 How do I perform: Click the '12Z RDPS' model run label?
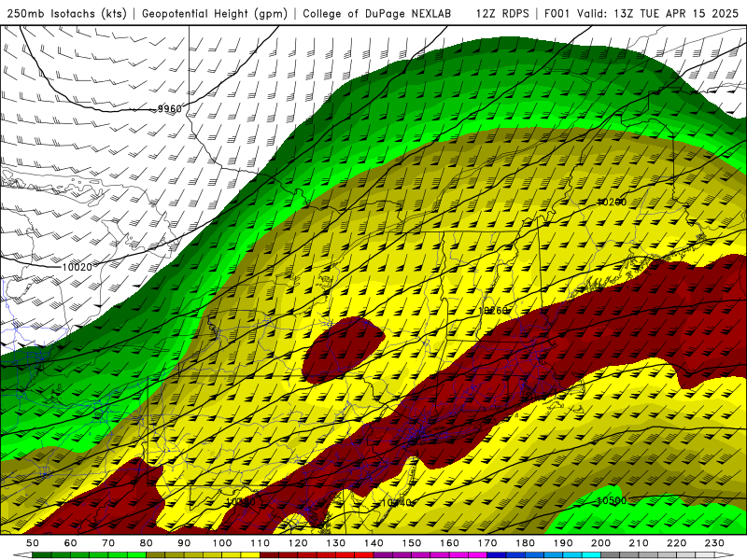click(502, 13)
